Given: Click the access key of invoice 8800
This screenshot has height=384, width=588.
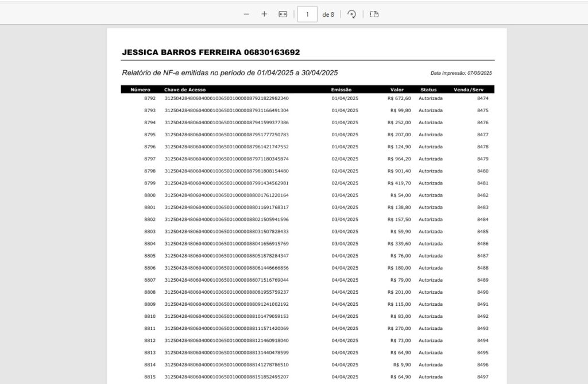Looking at the screenshot, I should 226,195.
